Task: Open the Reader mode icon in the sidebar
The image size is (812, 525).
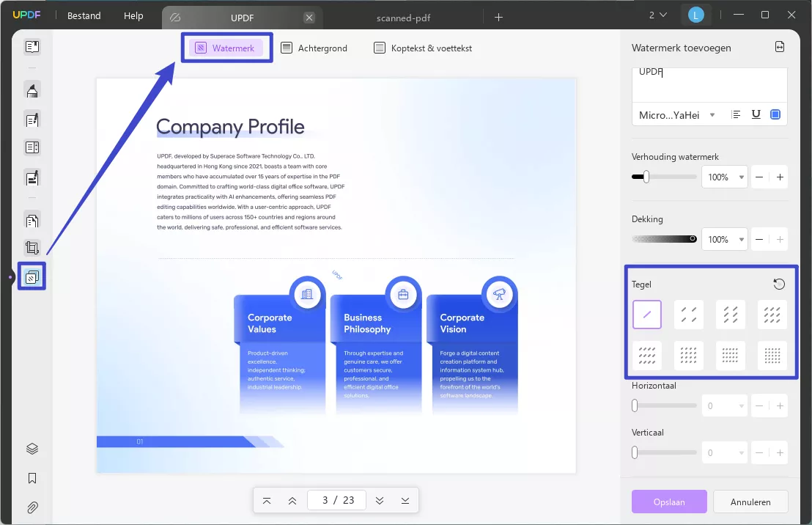Action: [x=32, y=47]
